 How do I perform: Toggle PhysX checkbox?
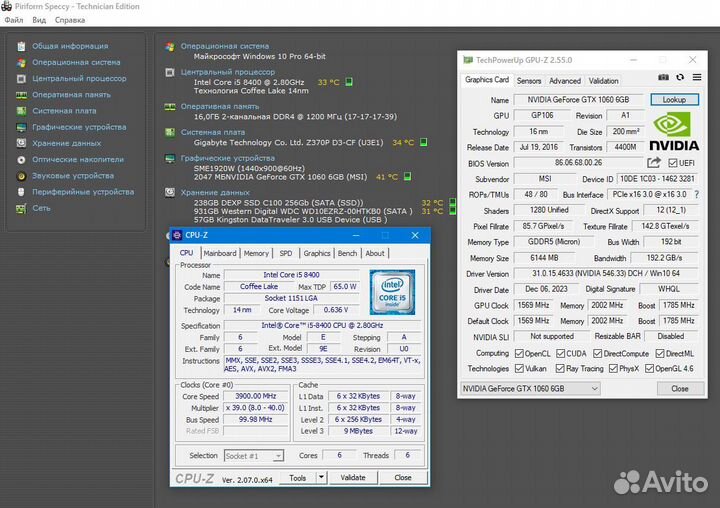pyautogui.click(x=613, y=368)
